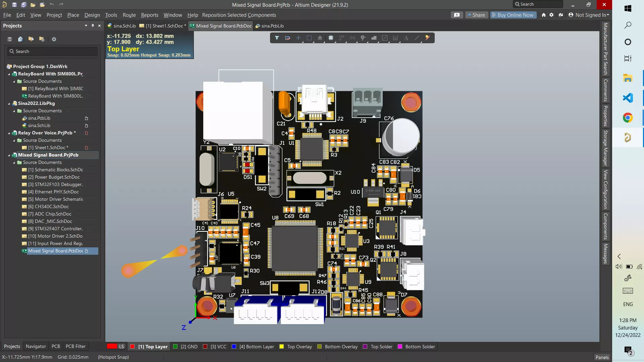Open the Align Objects bar-chart tool

click(x=320, y=38)
